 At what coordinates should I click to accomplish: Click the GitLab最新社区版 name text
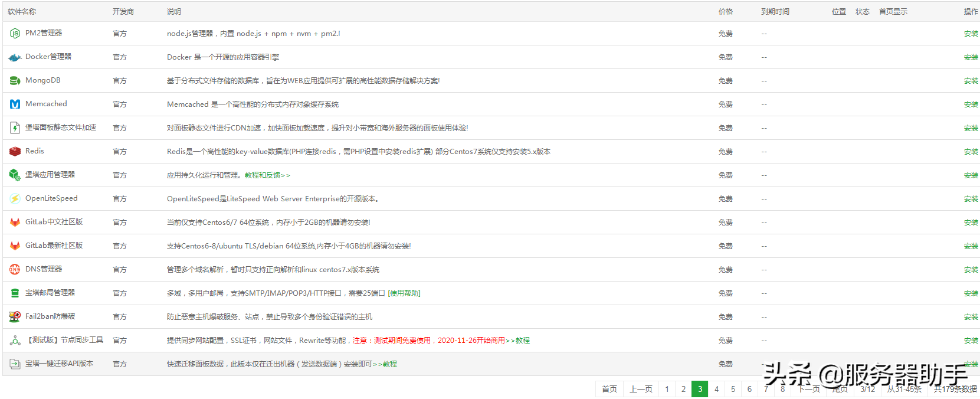(x=54, y=246)
